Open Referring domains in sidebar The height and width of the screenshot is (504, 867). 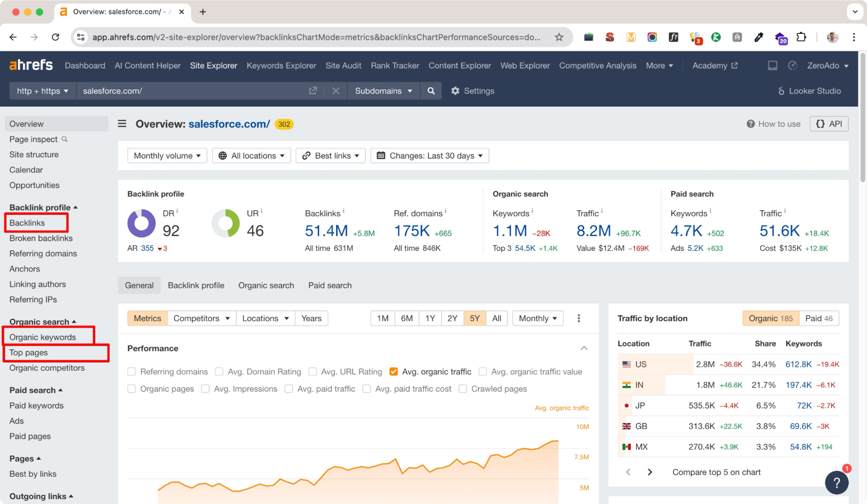[x=43, y=254]
